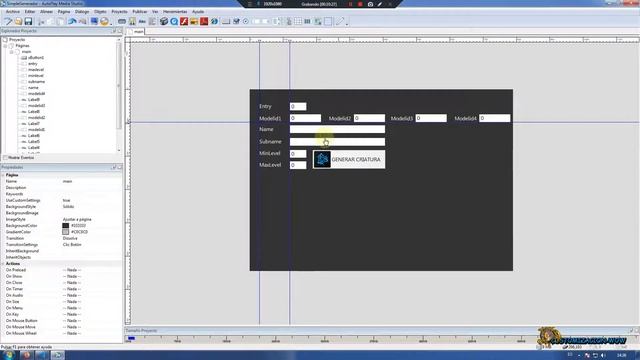Select the Label7 item in project tree
Screen dimensions: 640x360
tap(30, 123)
